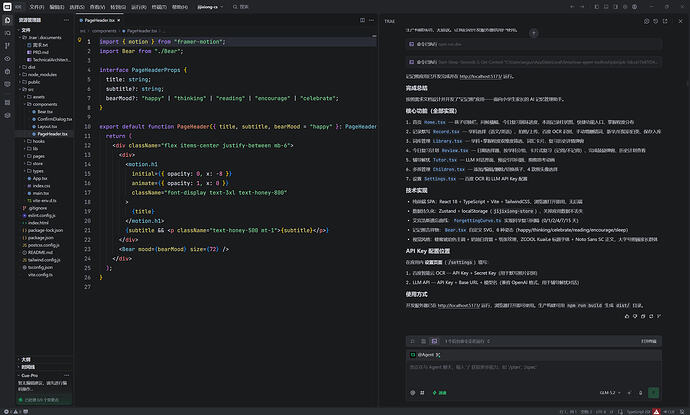This screenshot has width=690, height=415.
Task: Click the thumbs-up icon under the response
Action: pyautogui.click(x=627, y=316)
